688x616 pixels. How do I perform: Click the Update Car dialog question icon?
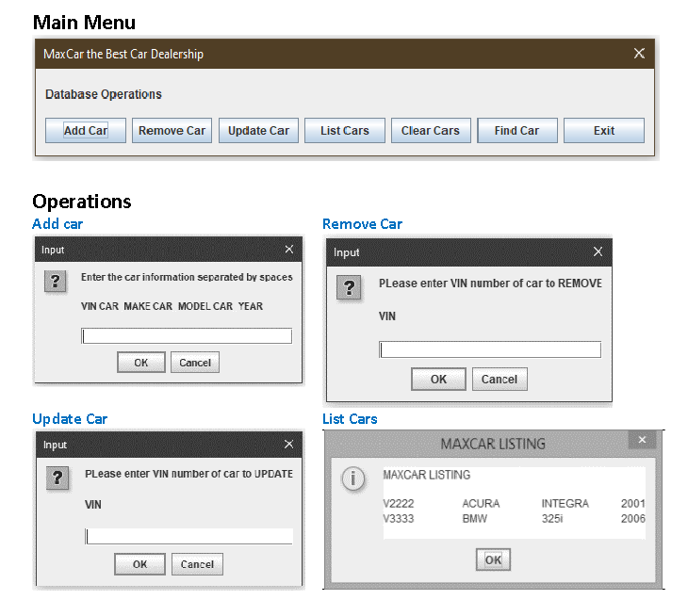pyautogui.click(x=57, y=478)
